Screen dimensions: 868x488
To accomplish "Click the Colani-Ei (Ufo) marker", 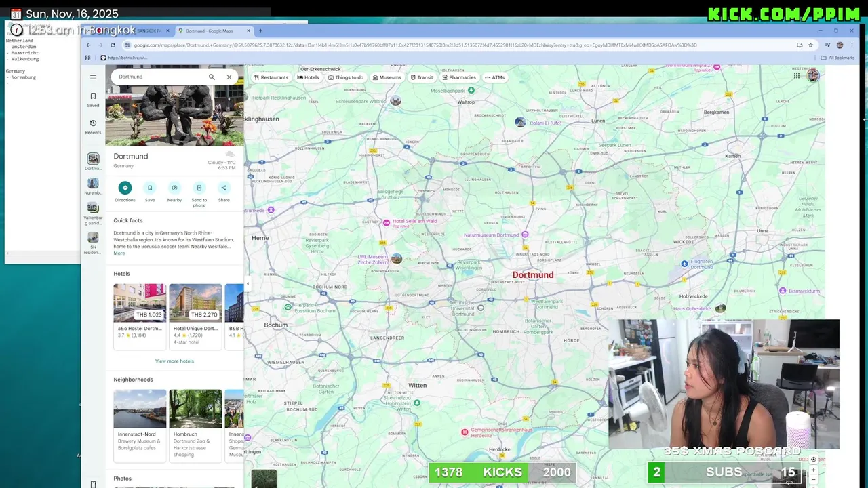I will coord(520,122).
